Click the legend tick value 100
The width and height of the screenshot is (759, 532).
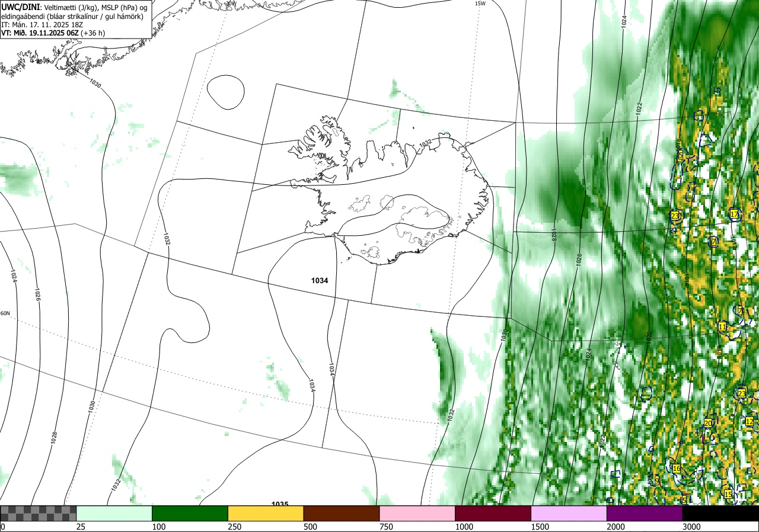pyautogui.click(x=159, y=527)
